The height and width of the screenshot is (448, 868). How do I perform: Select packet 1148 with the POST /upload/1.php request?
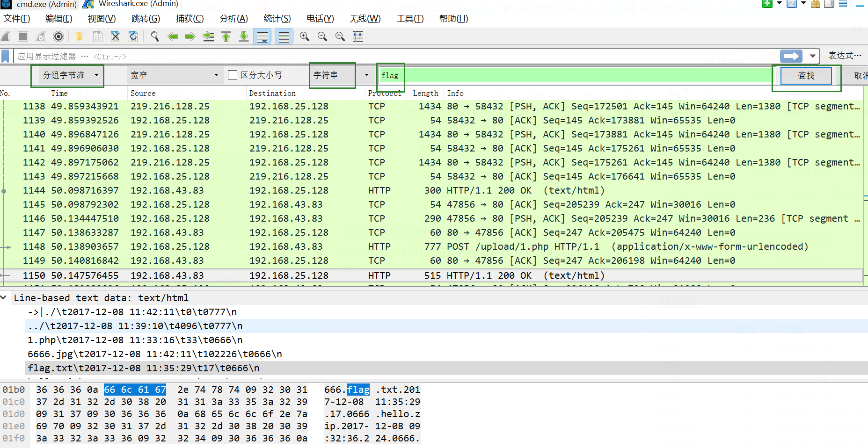421,246
